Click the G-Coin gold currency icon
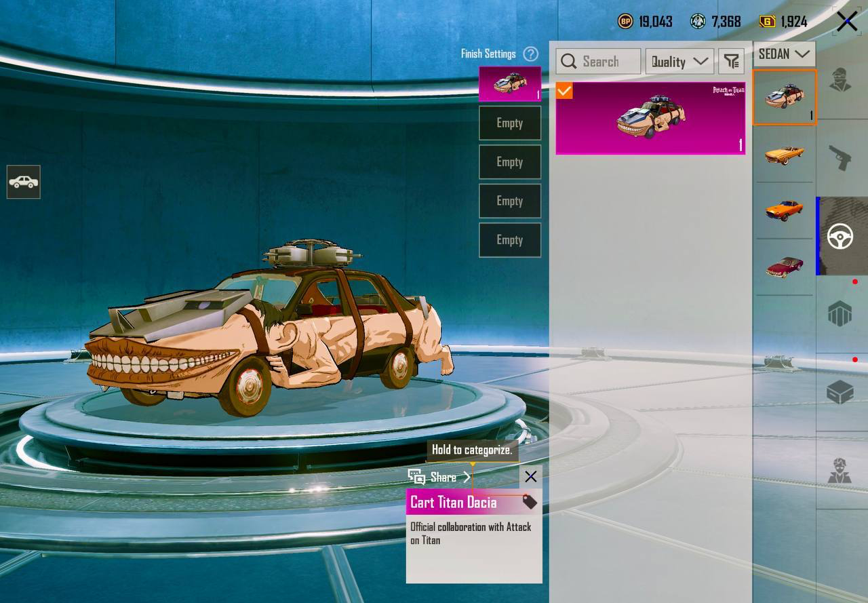Screen dimensions: 868x603 [x=767, y=22]
